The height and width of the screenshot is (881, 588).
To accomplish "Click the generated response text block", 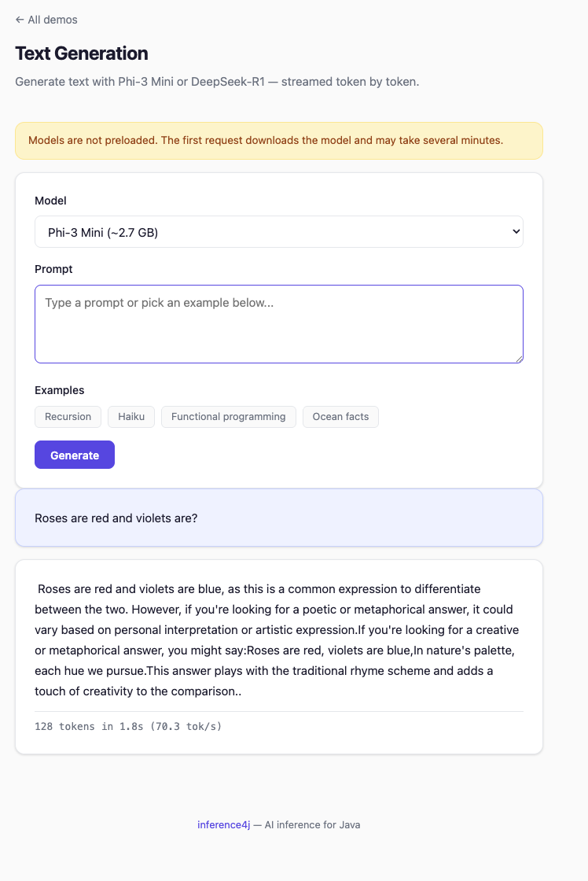I will point(279,640).
